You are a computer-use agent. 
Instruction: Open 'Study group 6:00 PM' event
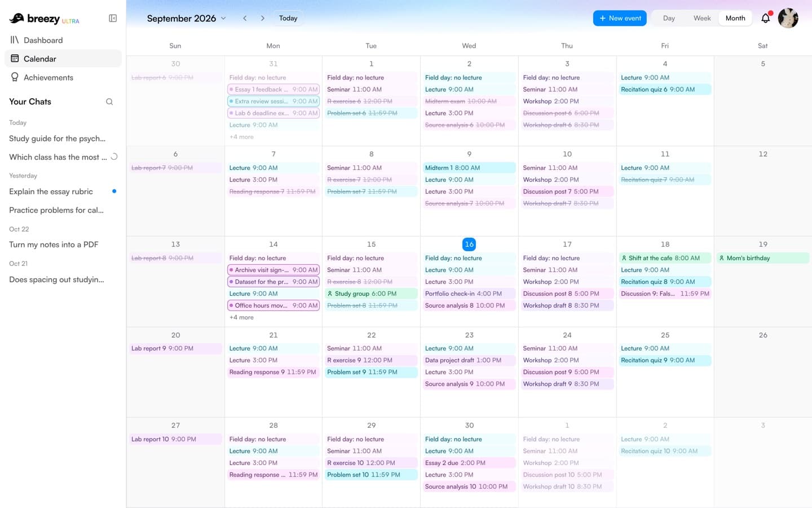pyautogui.click(x=371, y=294)
